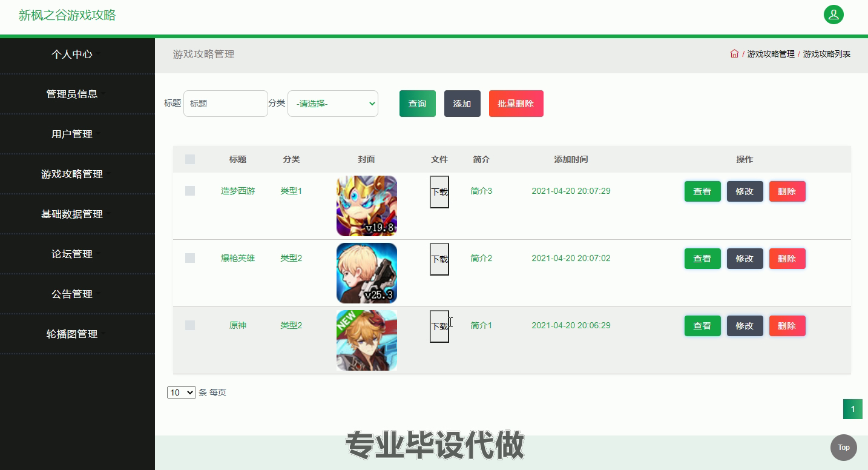Click 简介3 description cell
This screenshot has height=470, width=868.
tap(481, 191)
